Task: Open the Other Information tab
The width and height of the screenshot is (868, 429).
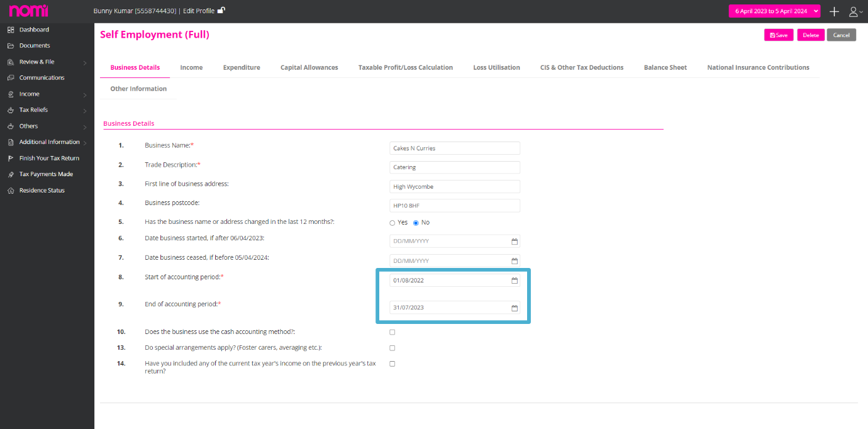Action: point(138,89)
